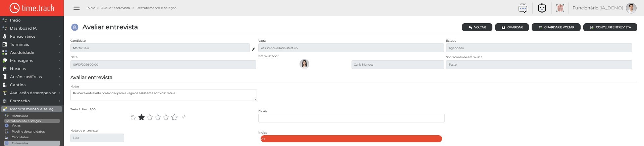
Task: Click the Assiduidade sidebar icon
Action: 5,52
